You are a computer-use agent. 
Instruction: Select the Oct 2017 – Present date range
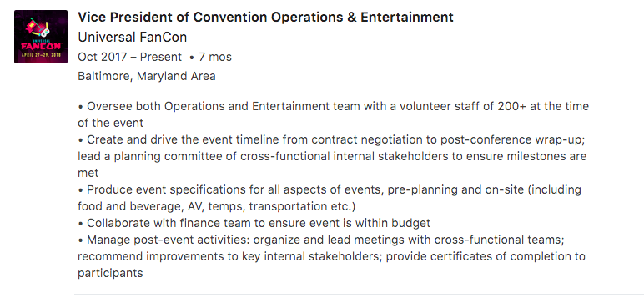point(129,57)
